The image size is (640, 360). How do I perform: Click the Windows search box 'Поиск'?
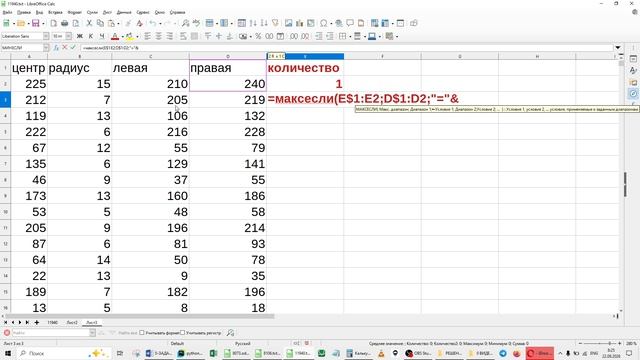tap(64, 353)
